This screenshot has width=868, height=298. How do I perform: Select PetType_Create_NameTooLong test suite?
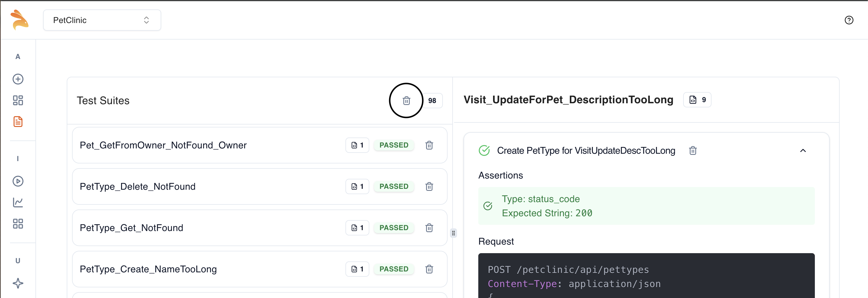click(260, 269)
